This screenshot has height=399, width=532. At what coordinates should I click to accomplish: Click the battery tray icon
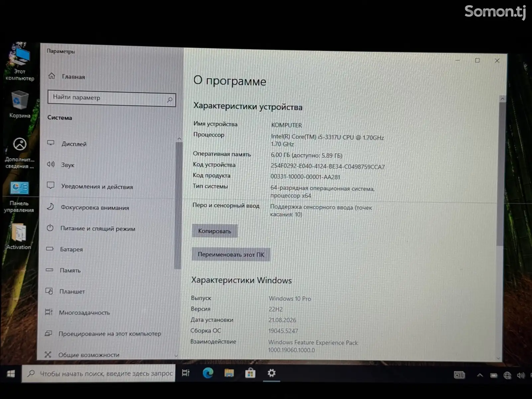(x=494, y=375)
